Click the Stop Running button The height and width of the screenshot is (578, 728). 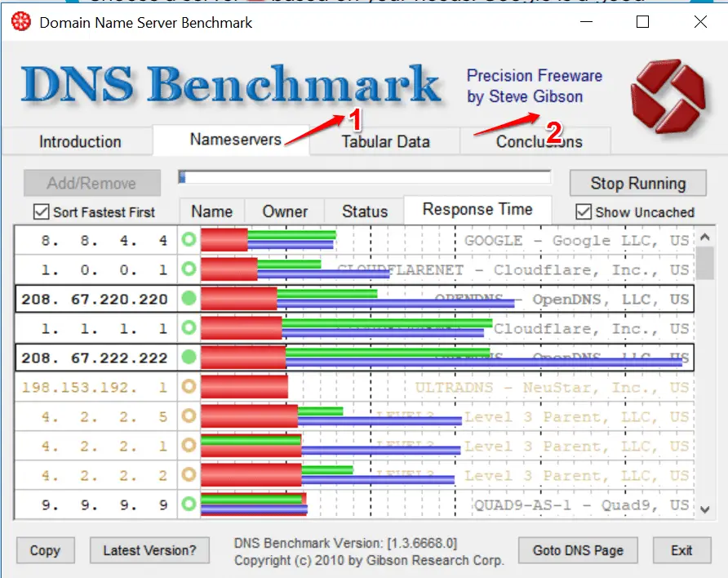pyautogui.click(x=638, y=184)
